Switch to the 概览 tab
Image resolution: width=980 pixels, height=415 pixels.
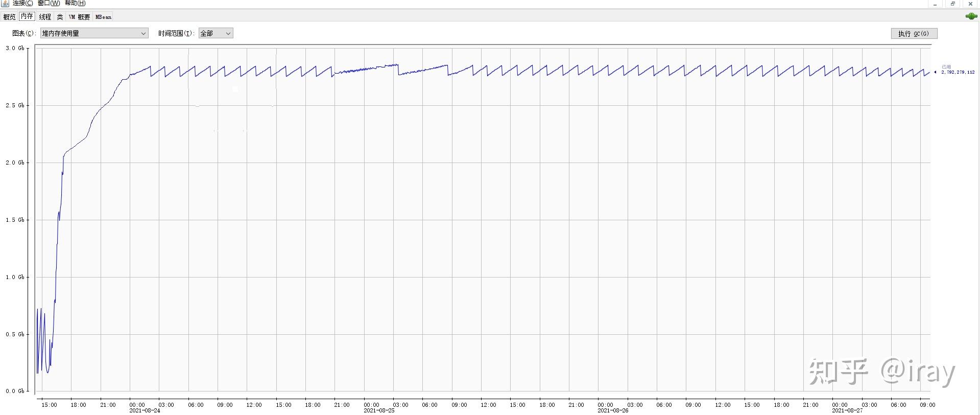(9, 17)
